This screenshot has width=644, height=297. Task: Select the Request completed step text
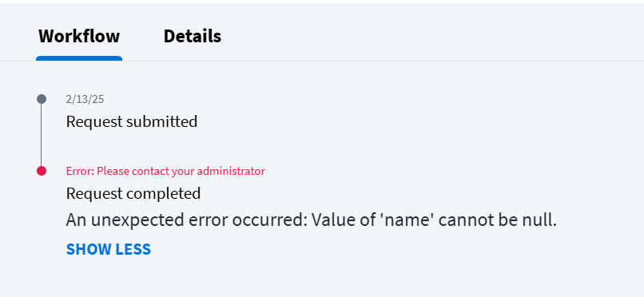(x=133, y=193)
